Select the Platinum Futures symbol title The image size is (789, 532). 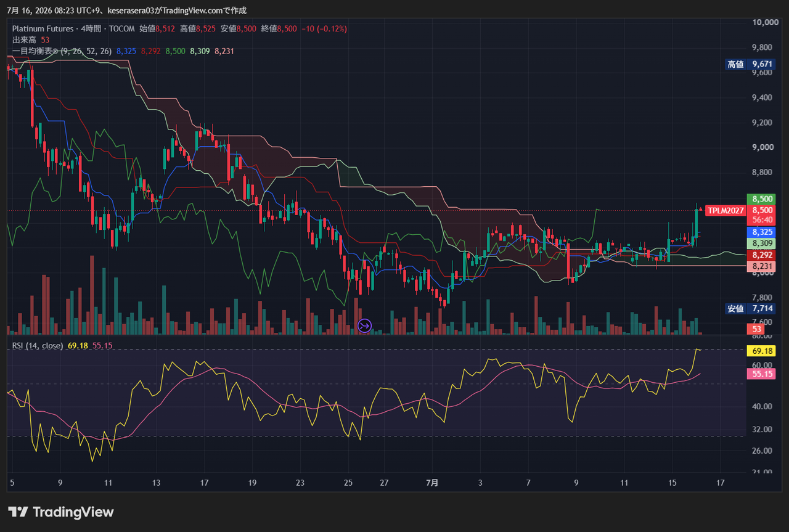pyautogui.click(x=43, y=29)
